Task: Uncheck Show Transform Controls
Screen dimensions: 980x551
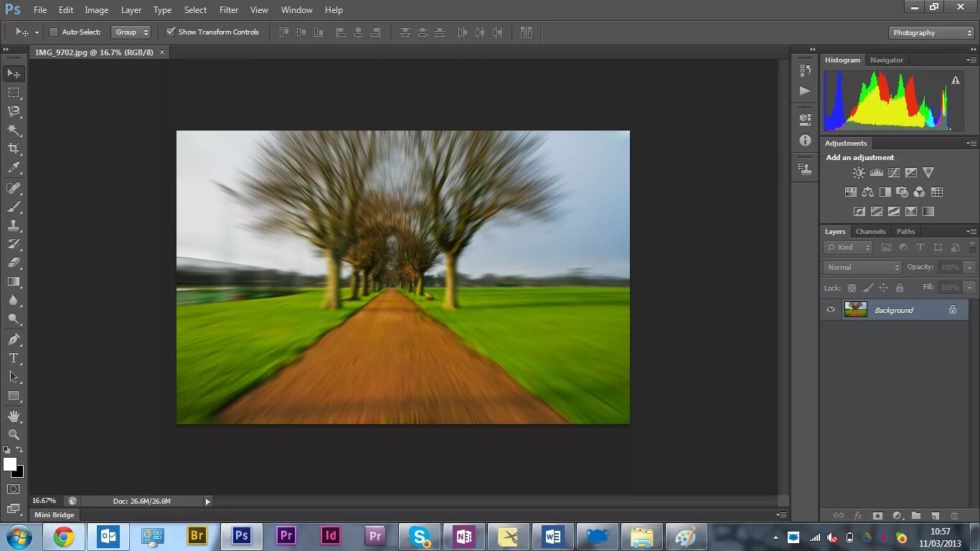Action: click(171, 32)
